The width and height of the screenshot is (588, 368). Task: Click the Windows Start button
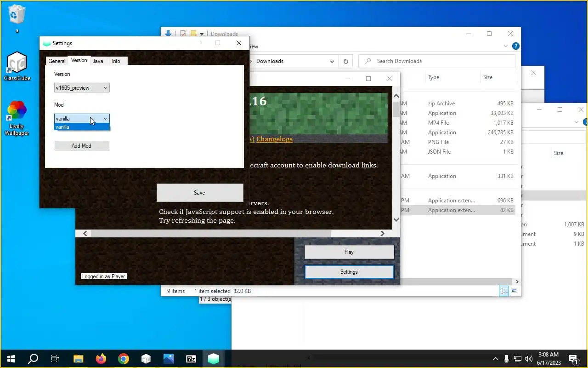tap(11, 359)
